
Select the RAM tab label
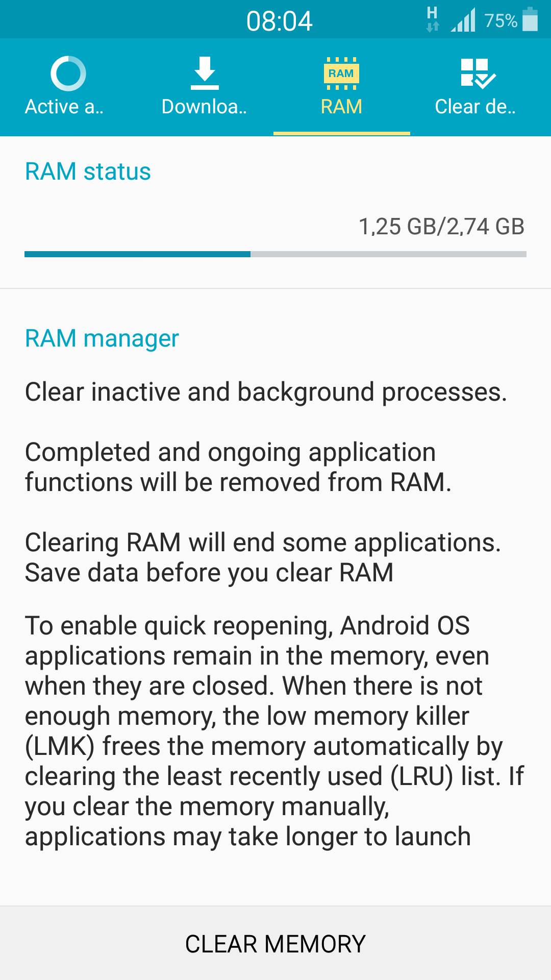click(x=341, y=107)
